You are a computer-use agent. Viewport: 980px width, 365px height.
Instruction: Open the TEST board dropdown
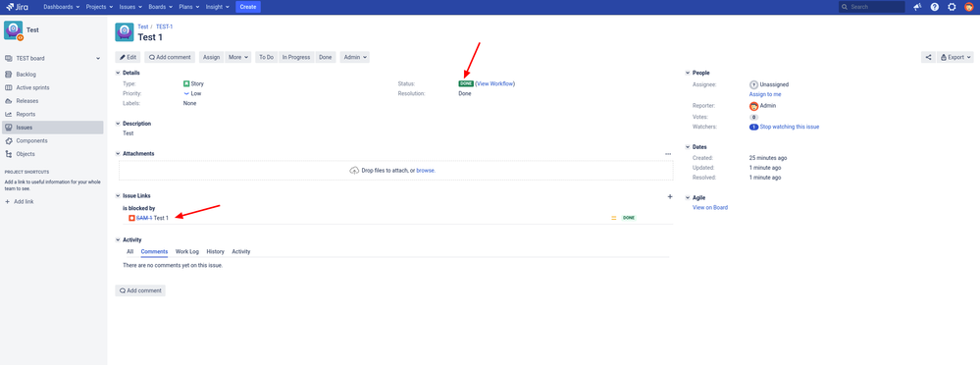click(x=53, y=58)
